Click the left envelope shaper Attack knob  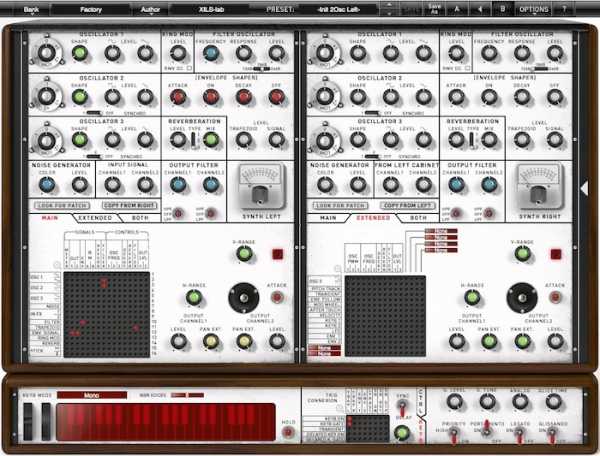click(x=178, y=97)
